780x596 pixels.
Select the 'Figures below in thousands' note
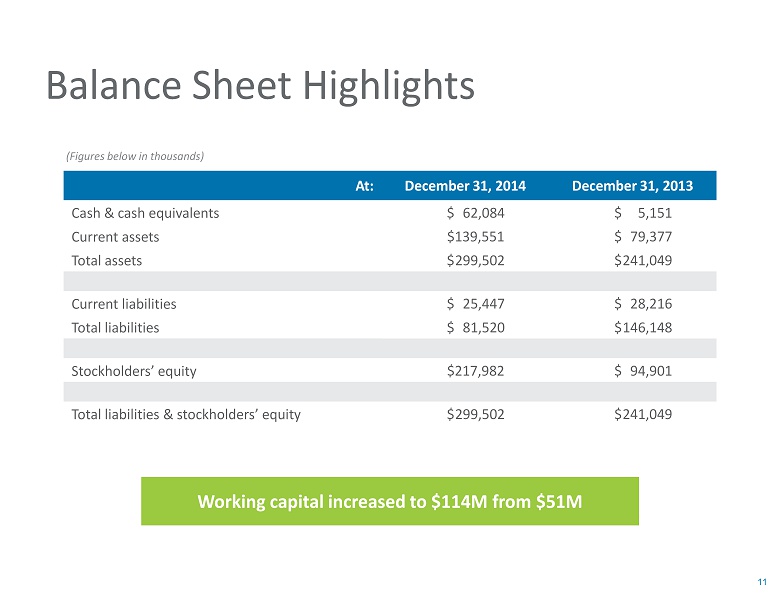[x=135, y=156]
